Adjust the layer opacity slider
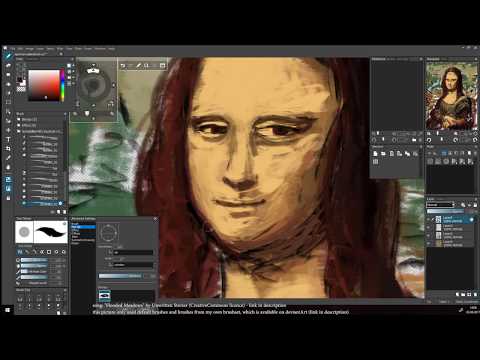Screen dimensions: 480x360 point(445,211)
